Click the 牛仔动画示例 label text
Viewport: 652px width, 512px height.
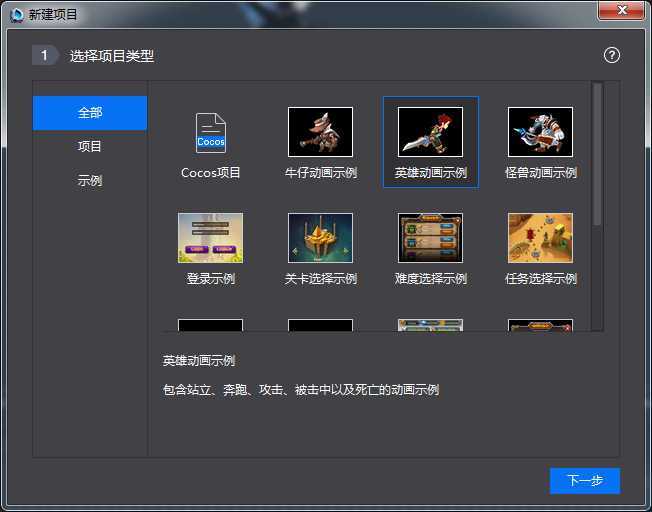tap(321, 173)
